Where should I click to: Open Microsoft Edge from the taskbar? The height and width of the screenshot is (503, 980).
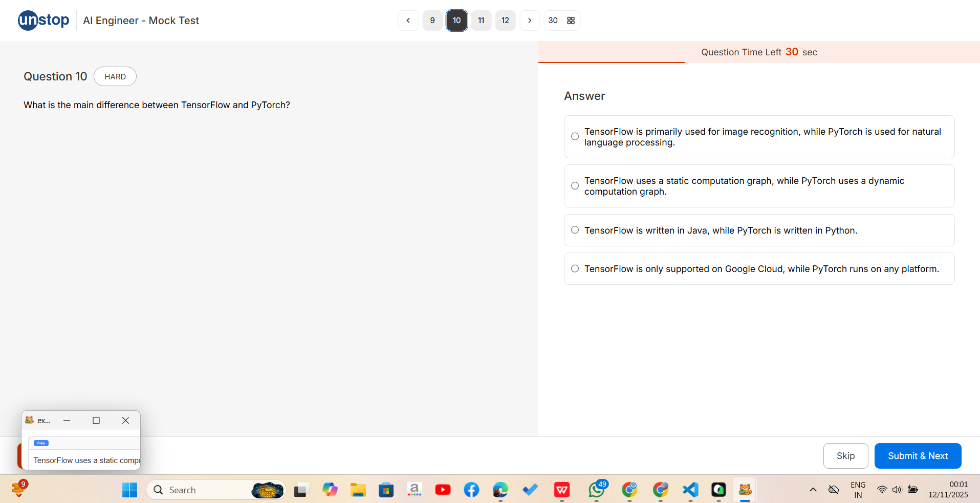pyautogui.click(x=500, y=490)
